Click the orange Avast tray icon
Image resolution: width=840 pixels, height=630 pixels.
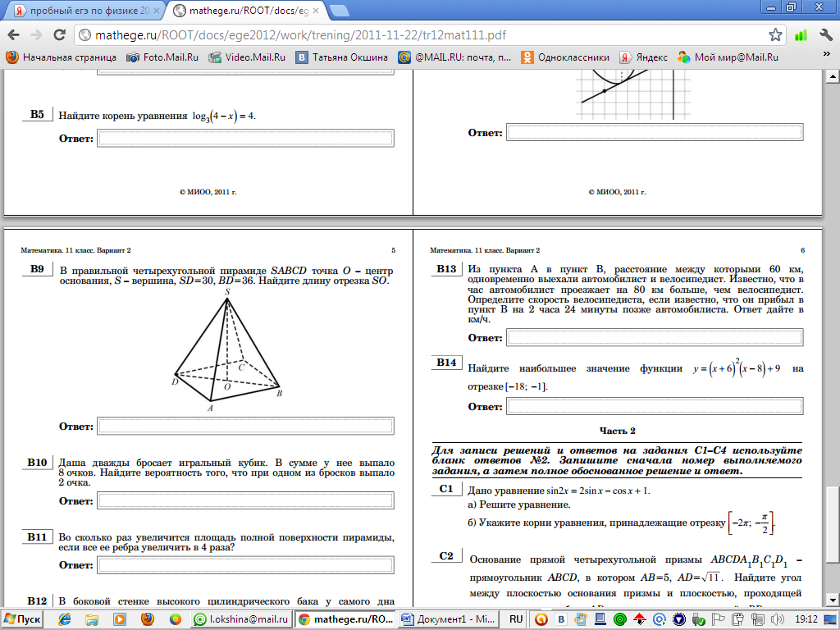[x=541, y=620]
